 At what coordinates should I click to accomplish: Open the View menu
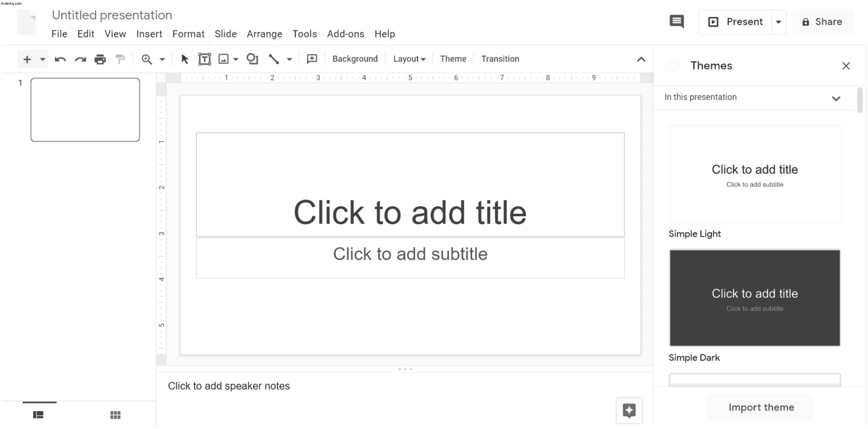[x=115, y=34]
